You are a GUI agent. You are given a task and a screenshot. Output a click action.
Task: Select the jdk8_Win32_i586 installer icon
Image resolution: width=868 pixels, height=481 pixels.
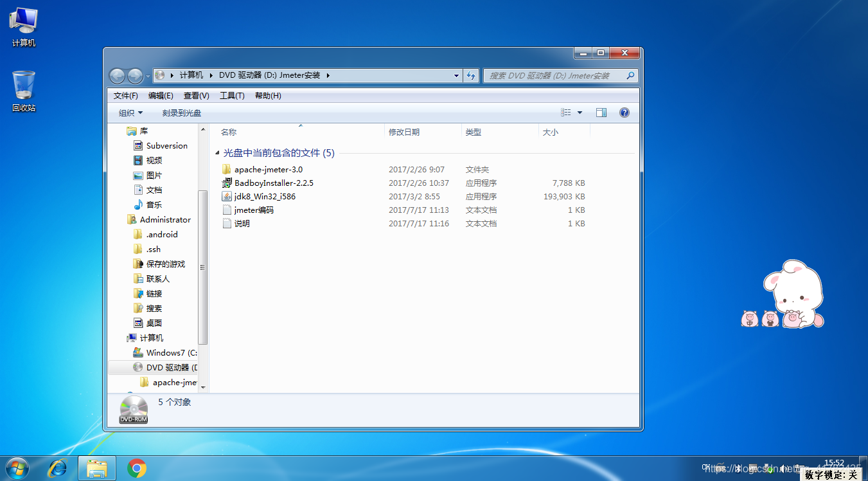(x=226, y=196)
